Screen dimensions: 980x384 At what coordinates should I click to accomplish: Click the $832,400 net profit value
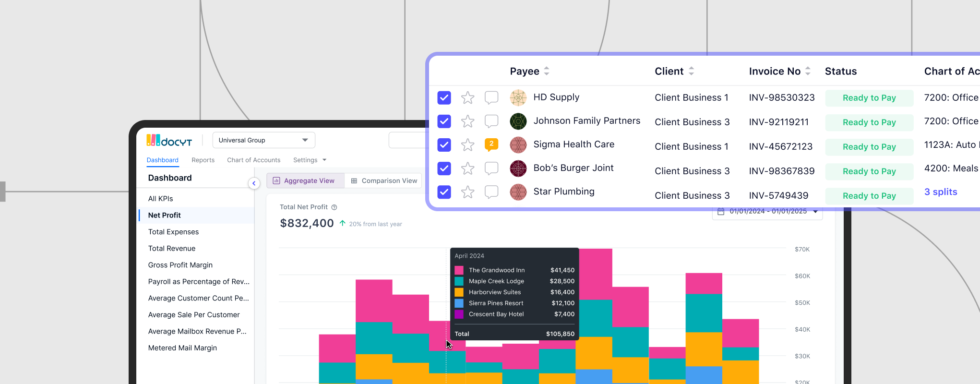pos(307,223)
